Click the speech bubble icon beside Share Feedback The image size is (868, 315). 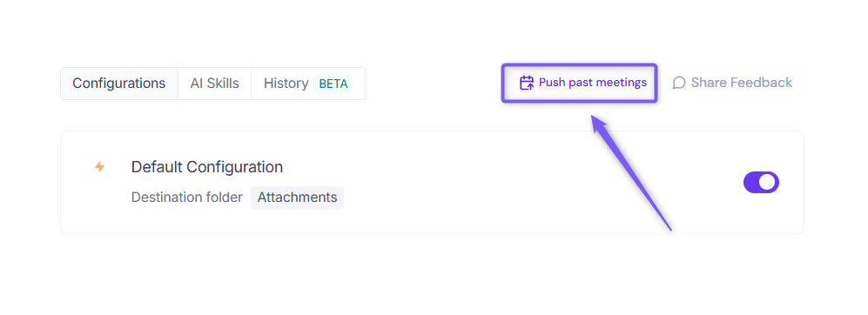tap(679, 83)
